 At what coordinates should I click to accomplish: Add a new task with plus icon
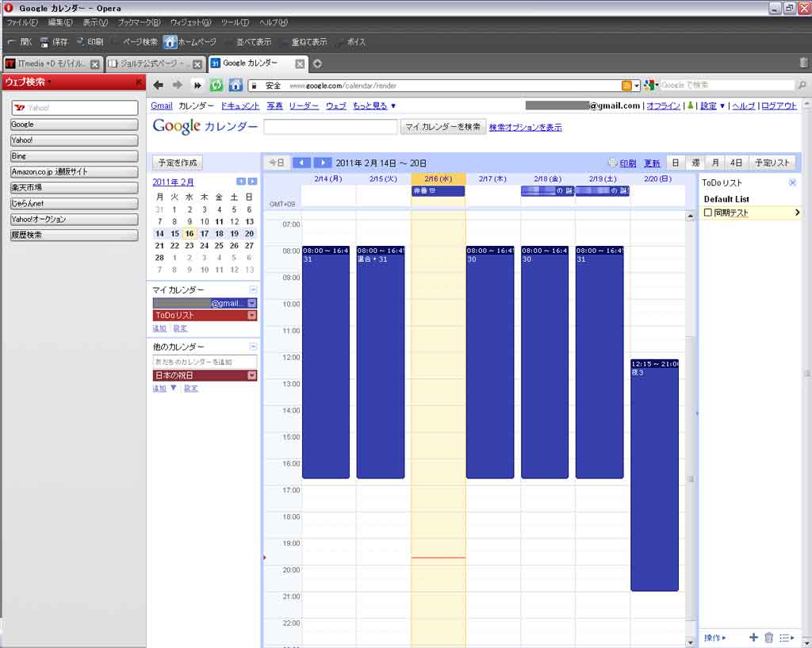coord(753,637)
